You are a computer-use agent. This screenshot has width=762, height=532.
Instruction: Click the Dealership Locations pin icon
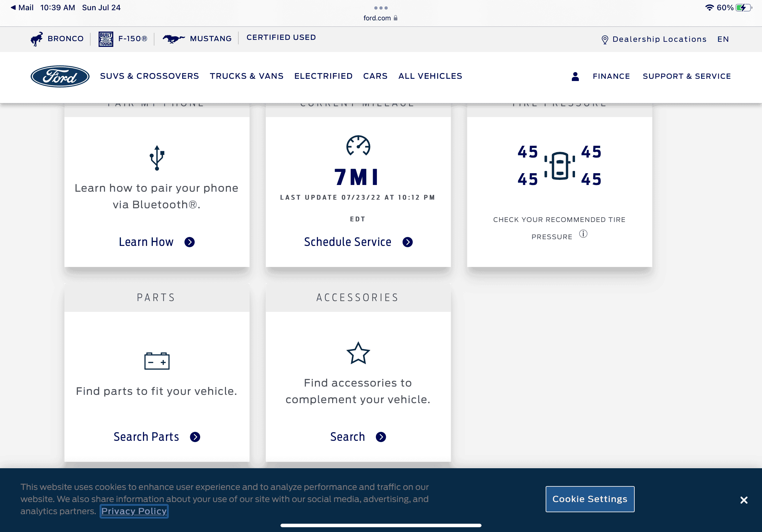(x=605, y=40)
